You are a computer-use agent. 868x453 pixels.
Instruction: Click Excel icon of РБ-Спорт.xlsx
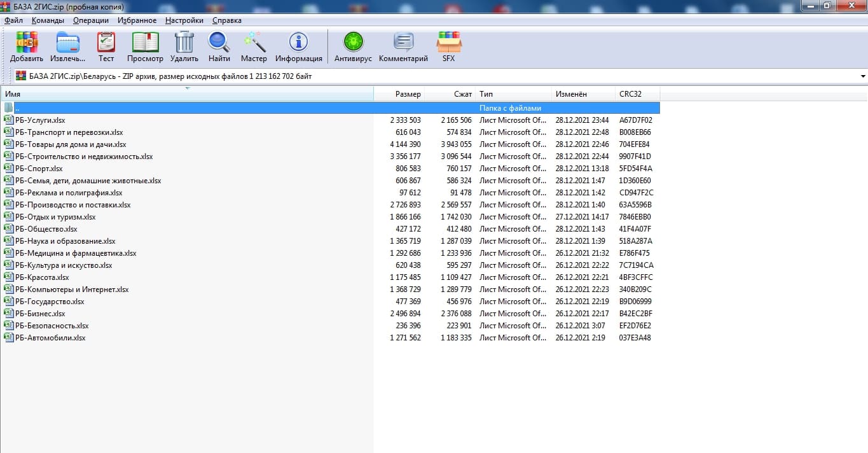coord(8,168)
